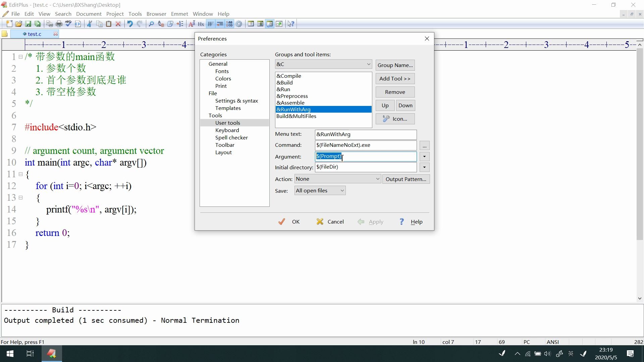Browse for command with the ... button

424,146
